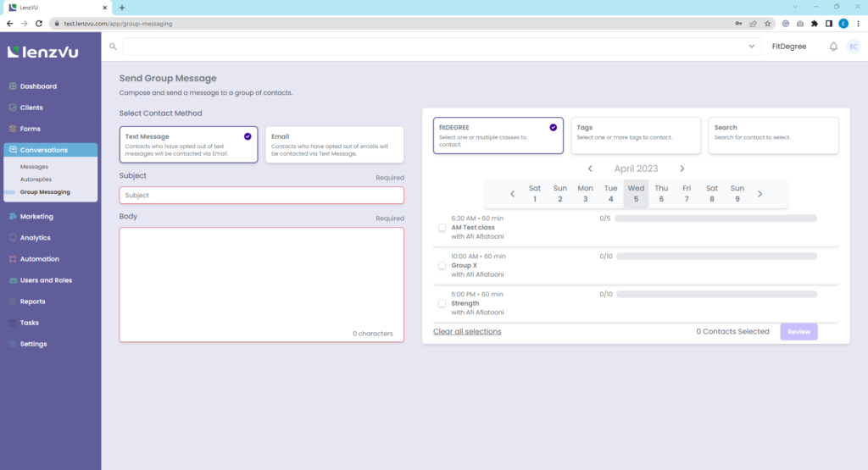This screenshot has width=868, height=470.
Task: Click into the Subject input field
Action: pyautogui.click(x=261, y=196)
